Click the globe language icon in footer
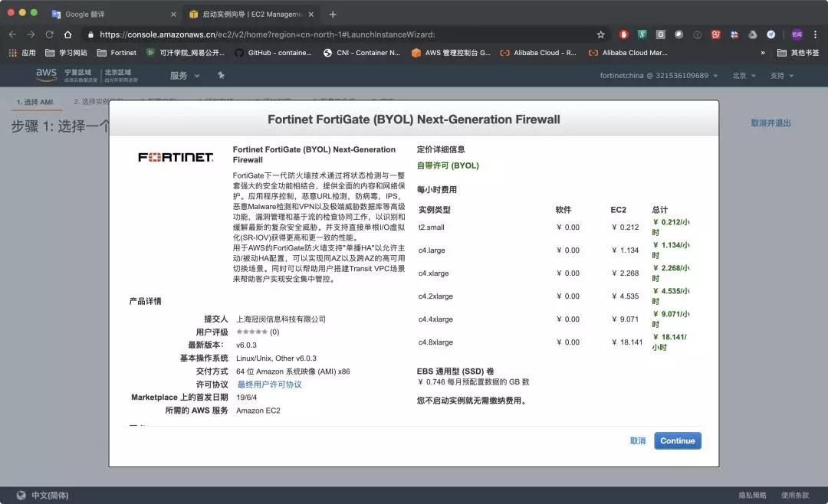Screen dimensions: 828x504 coord(21,495)
